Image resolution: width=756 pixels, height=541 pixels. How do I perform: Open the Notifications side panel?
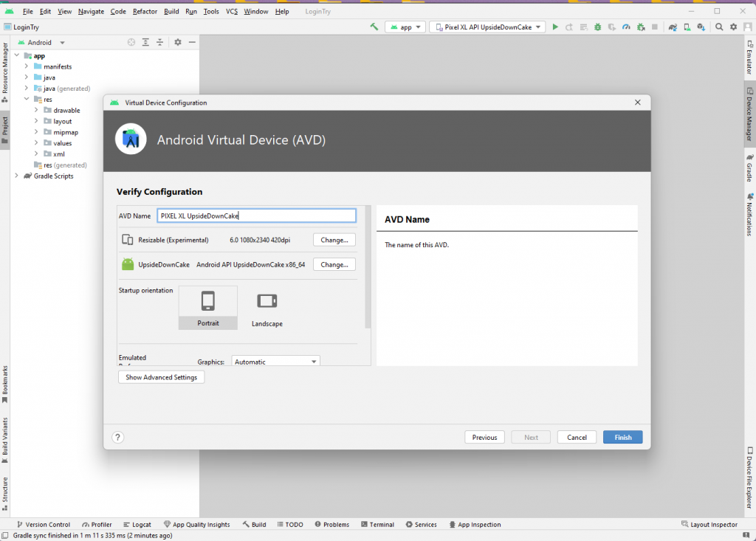point(750,214)
